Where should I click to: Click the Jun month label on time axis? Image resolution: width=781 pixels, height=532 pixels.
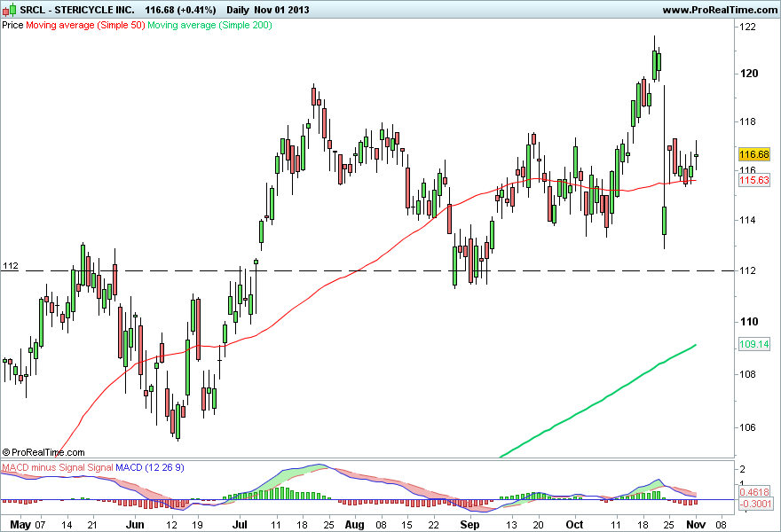135,525
